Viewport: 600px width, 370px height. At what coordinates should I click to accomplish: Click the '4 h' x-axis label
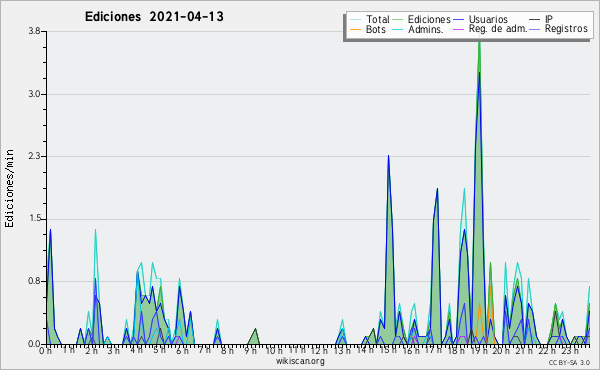[x=137, y=350]
